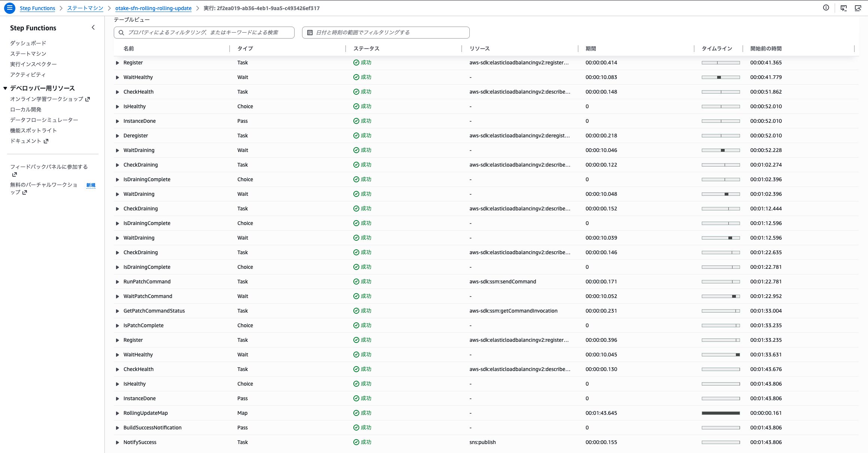Expand the Register row starting at 00:00:41.365
The width and height of the screenshot is (868, 453).
point(118,63)
